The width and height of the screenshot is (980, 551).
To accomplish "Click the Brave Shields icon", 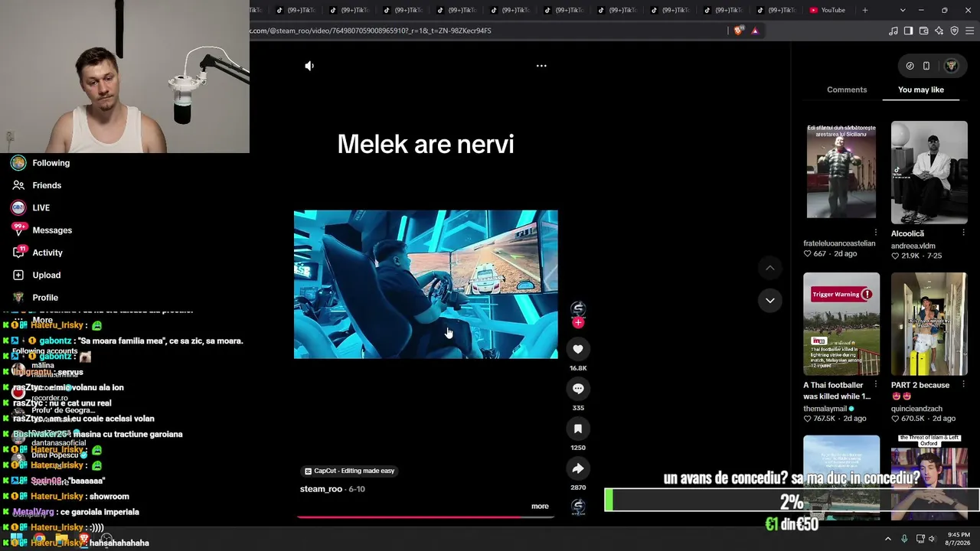I will [x=738, y=31].
